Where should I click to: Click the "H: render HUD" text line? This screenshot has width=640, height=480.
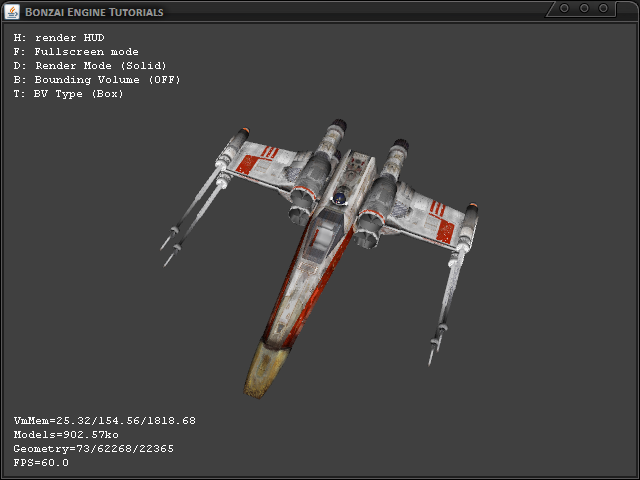click(62, 38)
